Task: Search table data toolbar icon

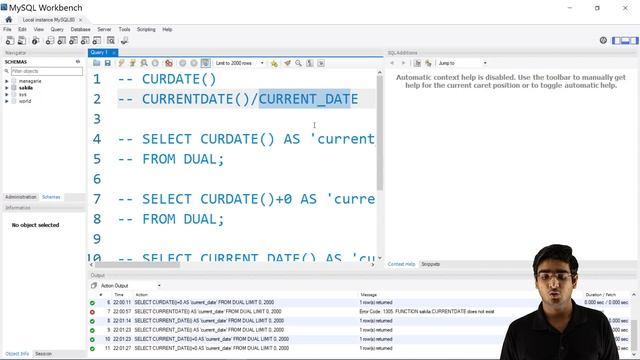Action: (111, 40)
